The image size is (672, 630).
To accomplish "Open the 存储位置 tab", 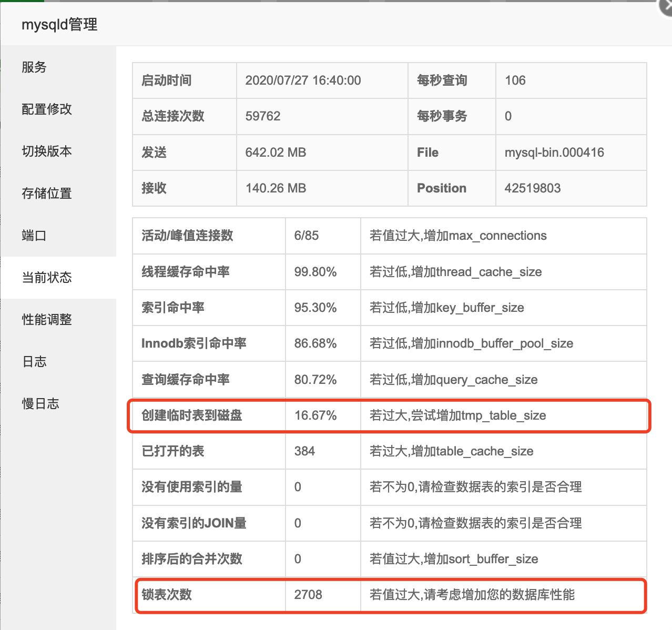I will tap(58, 194).
